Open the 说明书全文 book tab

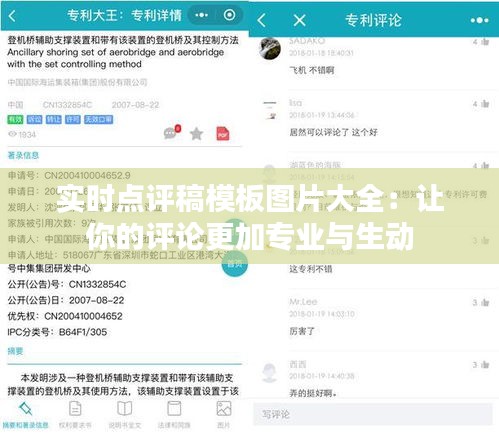tap(125, 415)
